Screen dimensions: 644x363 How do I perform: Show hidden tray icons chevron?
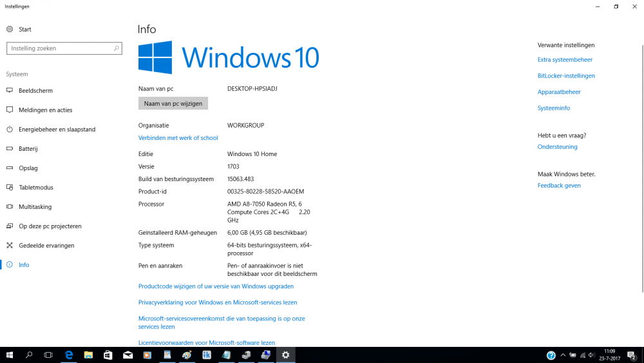coord(563,355)
